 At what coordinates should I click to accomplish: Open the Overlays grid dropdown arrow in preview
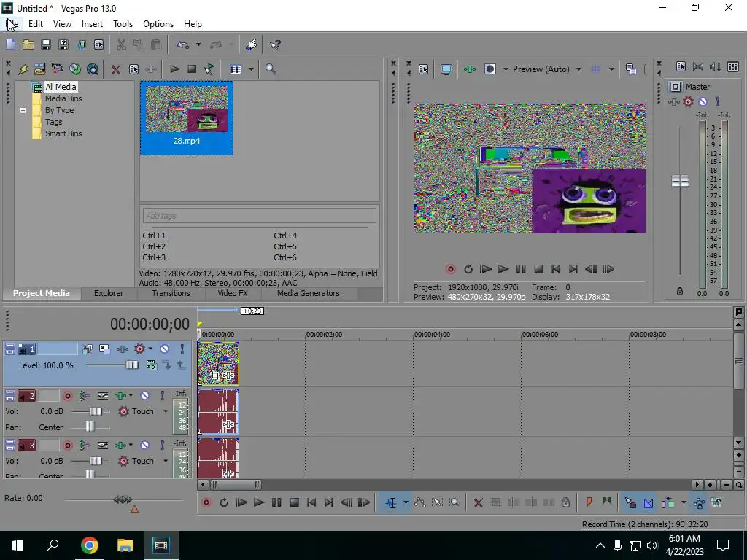[x=611, y=69]
